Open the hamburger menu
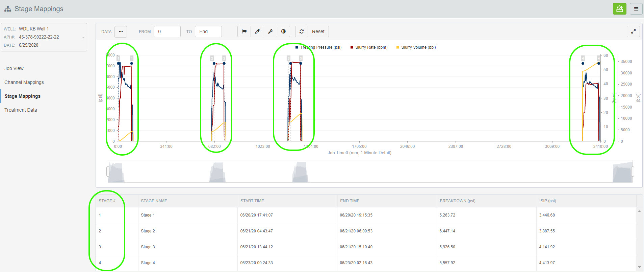The width and height of the screenshot is (644, 272). (636, 9)
